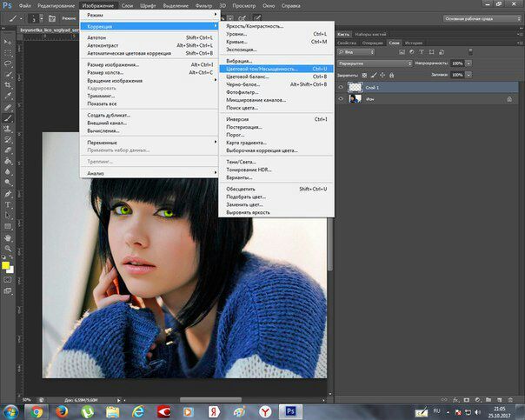Select the Eyedropper tool
Viewport: 525px width, 420px height.
(x=8, y=96)
